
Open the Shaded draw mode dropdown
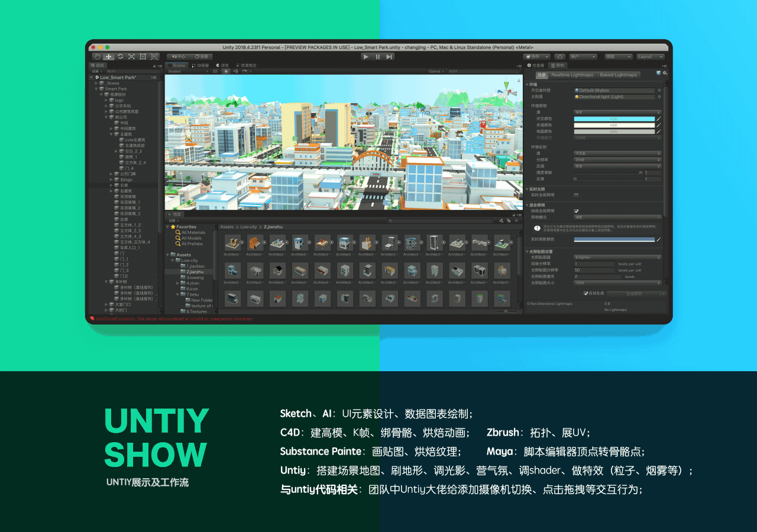(188, 71)
